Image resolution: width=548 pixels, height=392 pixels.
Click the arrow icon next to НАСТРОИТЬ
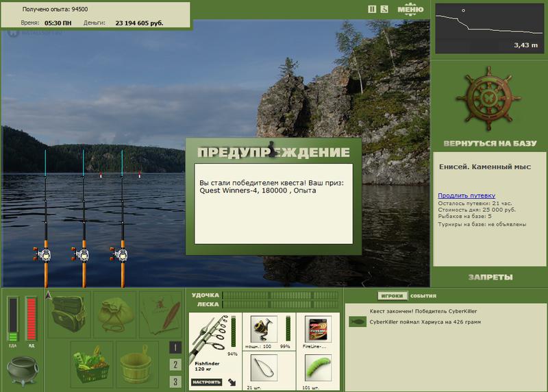pos(232,382)
